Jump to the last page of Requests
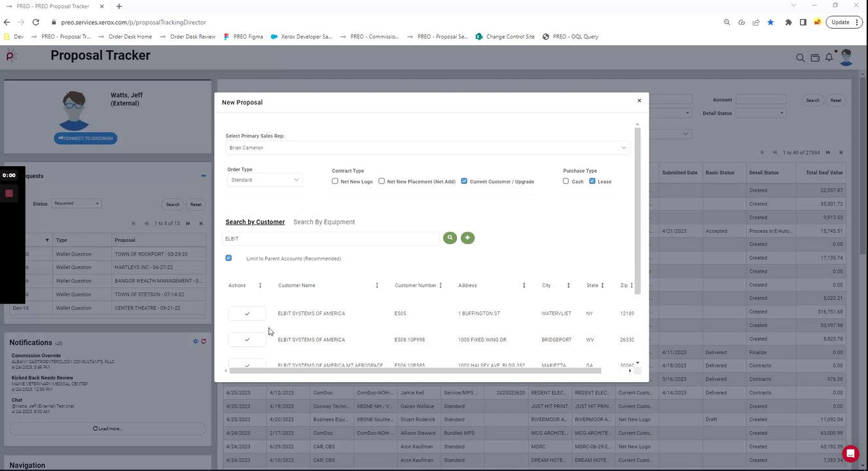The image size is (868, 471). [200, 224]
